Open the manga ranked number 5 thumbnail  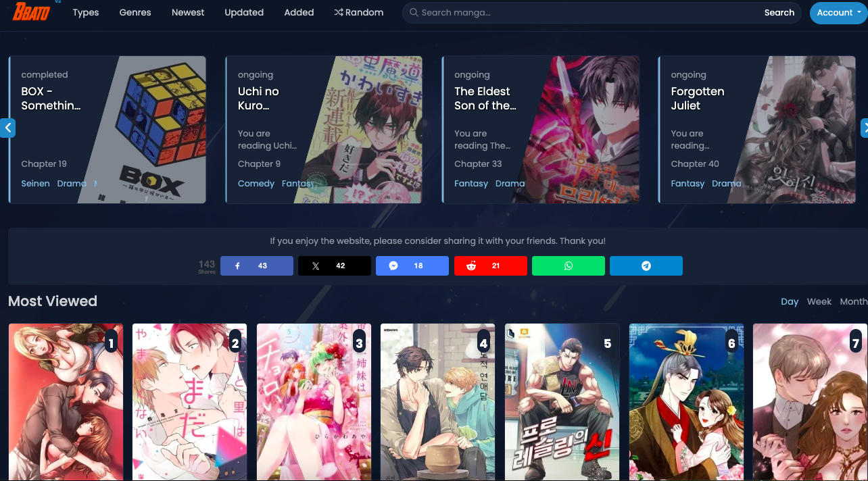point(562,402)
